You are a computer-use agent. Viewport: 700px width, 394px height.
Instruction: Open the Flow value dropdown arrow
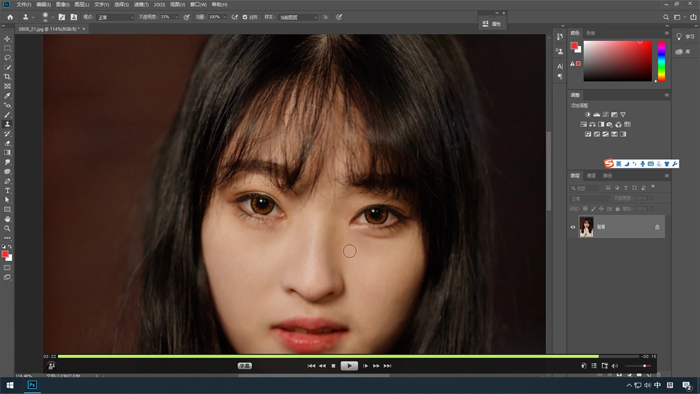point(225,17)
